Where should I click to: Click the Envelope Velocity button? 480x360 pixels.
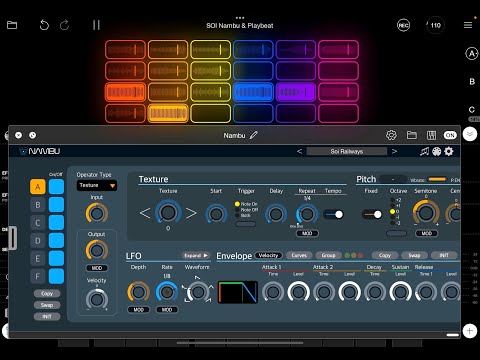pos(268,256)
